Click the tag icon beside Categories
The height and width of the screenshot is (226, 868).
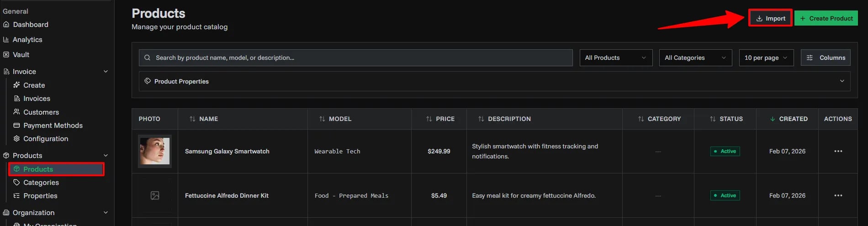tap(16, 182)
